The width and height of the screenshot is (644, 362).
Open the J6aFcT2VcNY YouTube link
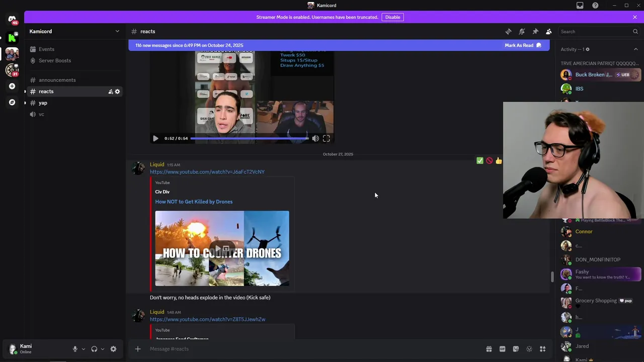click(x=207, y=172)
